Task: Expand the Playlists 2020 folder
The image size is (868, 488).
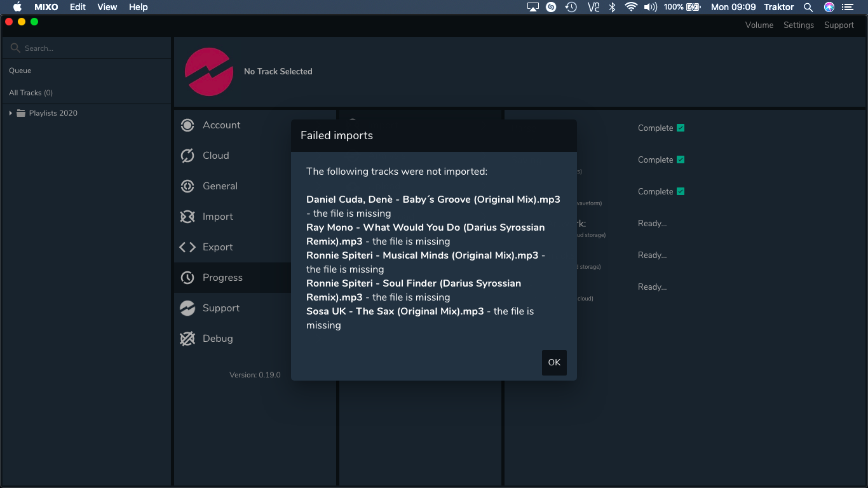Action: point(11,113)
